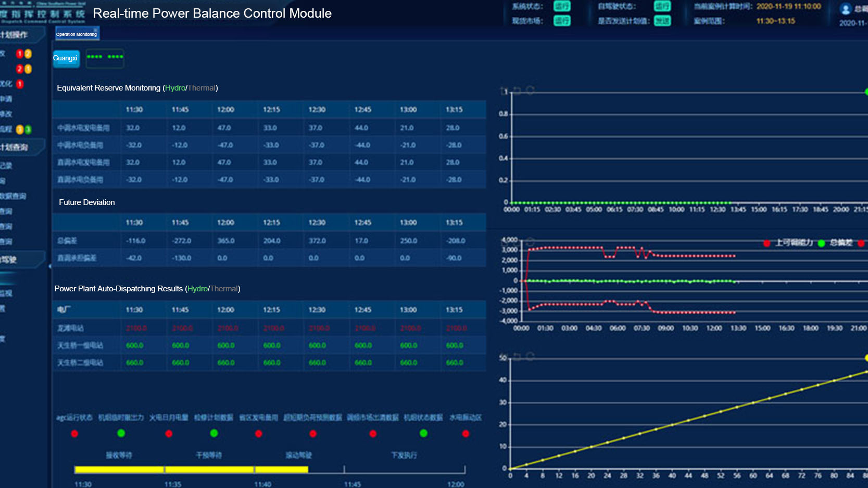Click area-zoom icon on the top reserve chart
This screenshot has width=868, height=488.
tap(504, 91)
